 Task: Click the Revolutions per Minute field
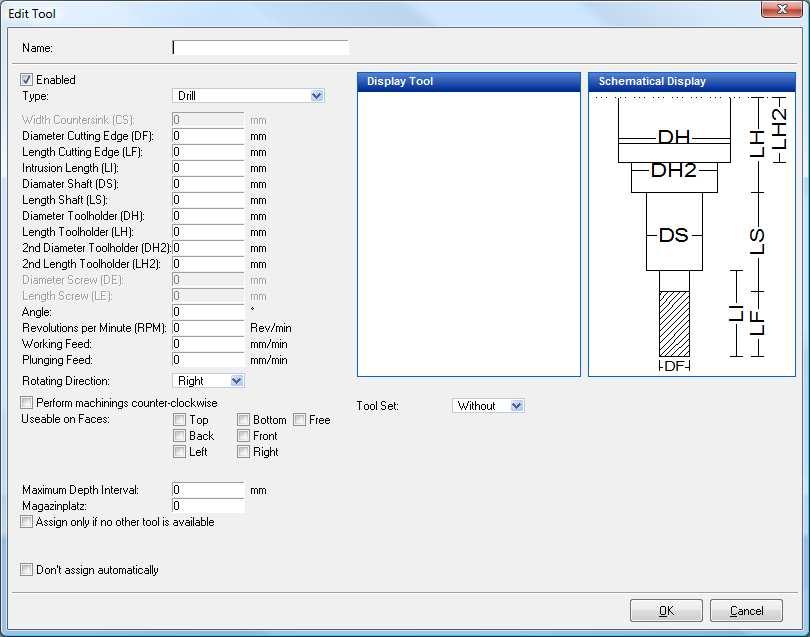(208, 328)
